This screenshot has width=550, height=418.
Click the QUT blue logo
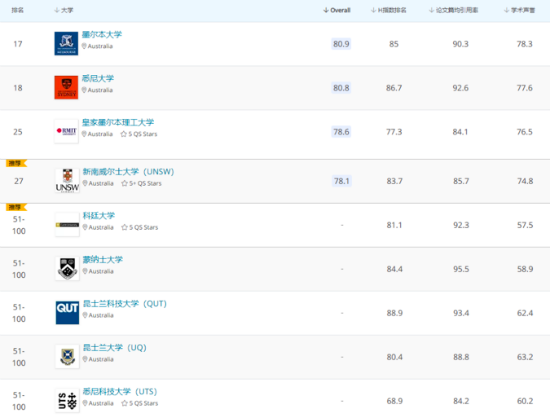coord(67,312)
